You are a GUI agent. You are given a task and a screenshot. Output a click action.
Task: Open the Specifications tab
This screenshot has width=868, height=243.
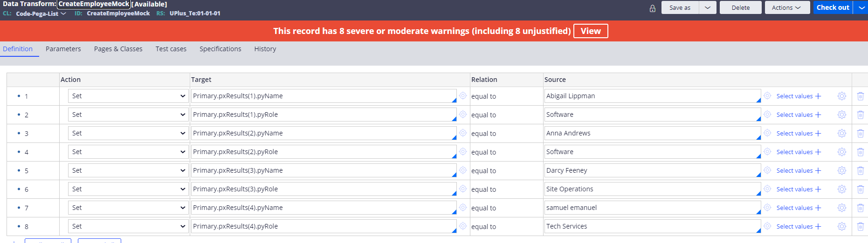point(220,49)
